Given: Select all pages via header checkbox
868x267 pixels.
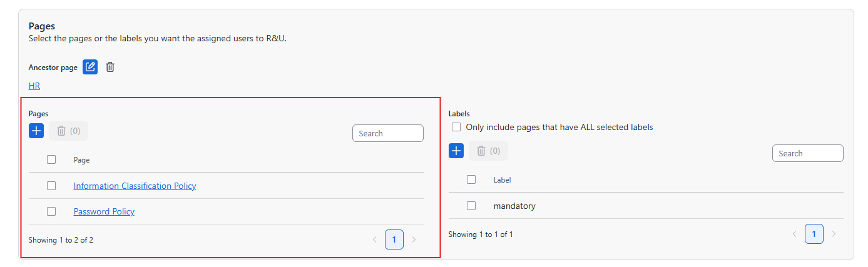Looking at the screenshot, I should pyautogui.click(x=51, y=159).
